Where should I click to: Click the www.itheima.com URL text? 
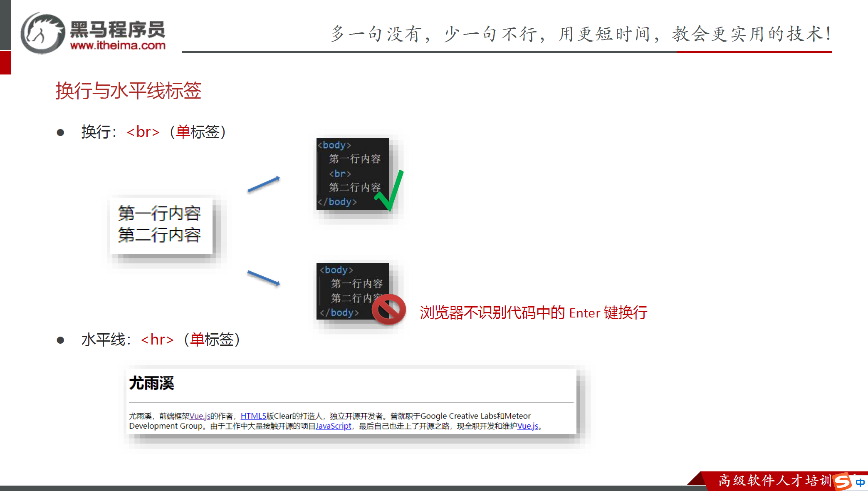(x=118, y=45)
